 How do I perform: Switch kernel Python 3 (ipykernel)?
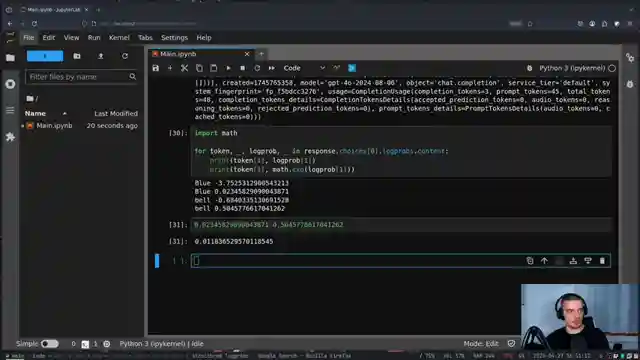(x=572, y=68)
